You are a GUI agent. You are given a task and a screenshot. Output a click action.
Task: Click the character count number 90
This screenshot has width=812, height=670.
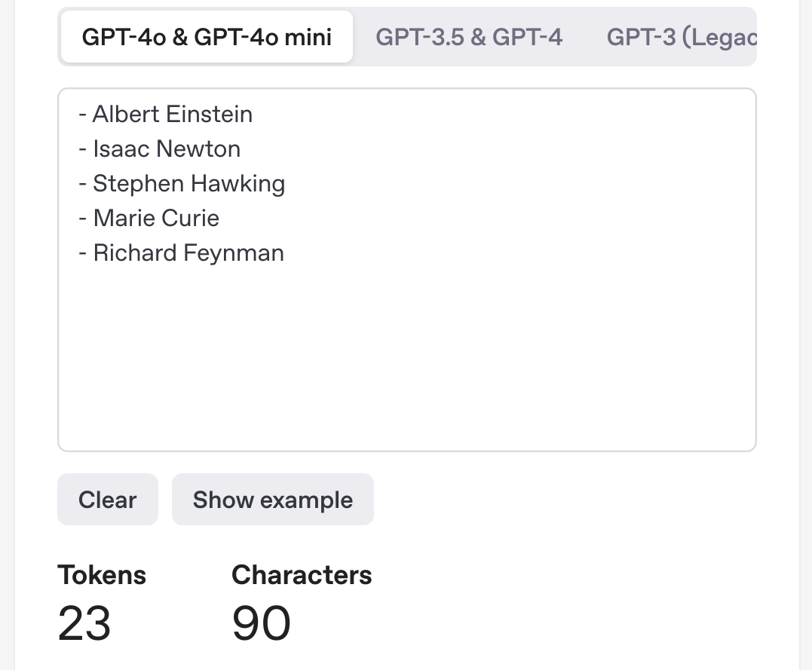point(261,624)
